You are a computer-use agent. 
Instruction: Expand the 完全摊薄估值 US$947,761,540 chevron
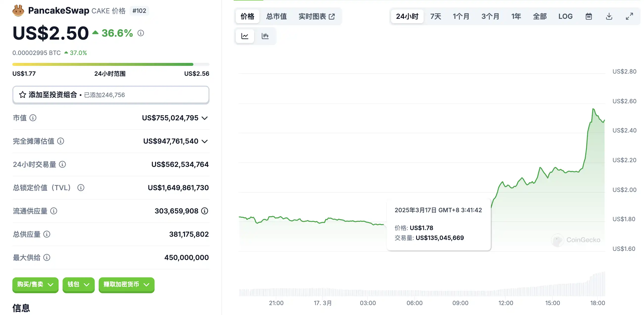[205, 141]
